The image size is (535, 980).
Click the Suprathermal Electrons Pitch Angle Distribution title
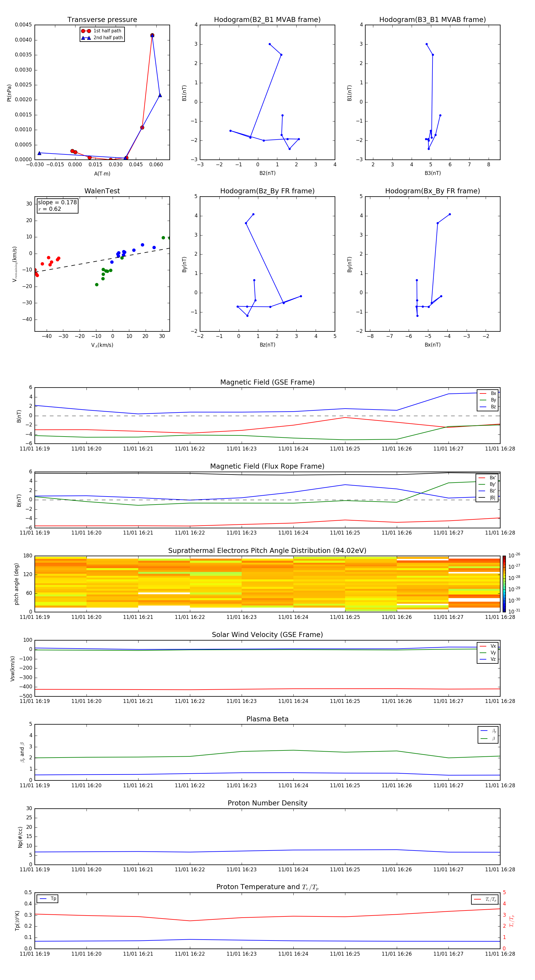[267, 551]
